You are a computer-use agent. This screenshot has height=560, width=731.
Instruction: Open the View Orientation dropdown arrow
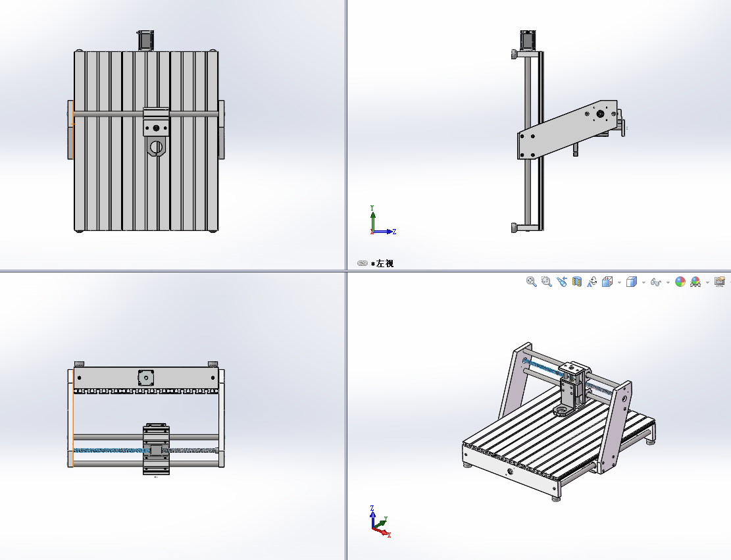[x=618, y=282]
